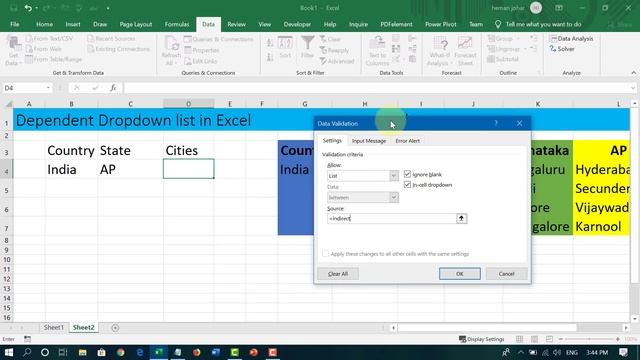Click the dialog Help question mark
Viewport: 640px width, 360px height.
coord(496,123)
